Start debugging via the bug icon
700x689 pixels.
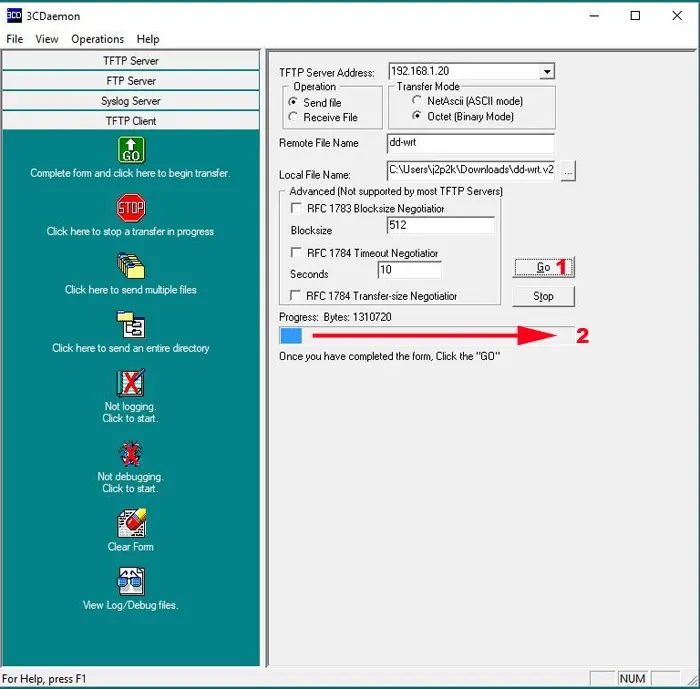[131, 453]
